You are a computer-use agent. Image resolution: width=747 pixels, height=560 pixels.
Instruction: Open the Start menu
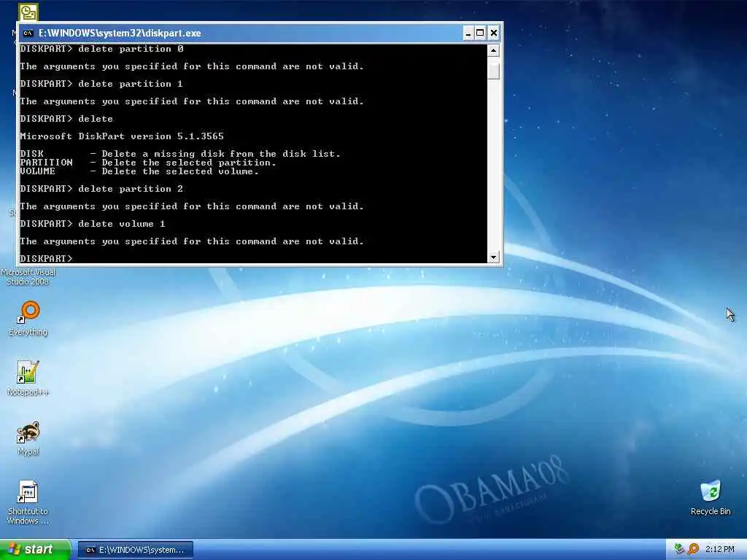pyautogui.click(x=36, y=549)
